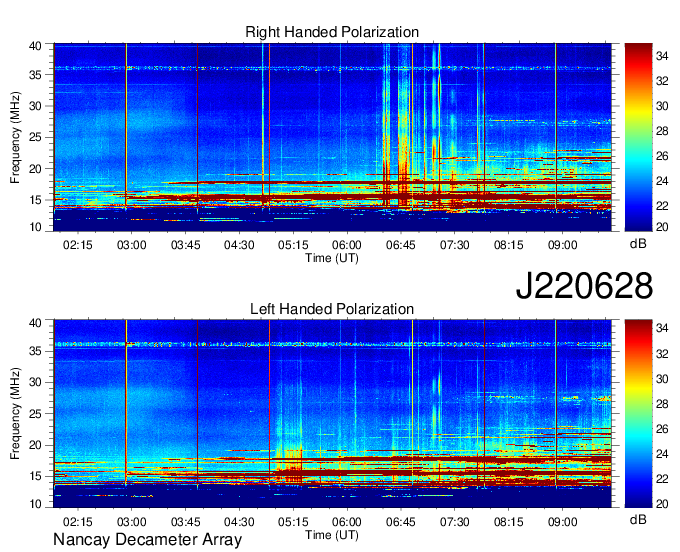Screen dimensions: 680x552
Task: Click the 32 dB label on Left Handed colorbar
Action: [662, 354]
